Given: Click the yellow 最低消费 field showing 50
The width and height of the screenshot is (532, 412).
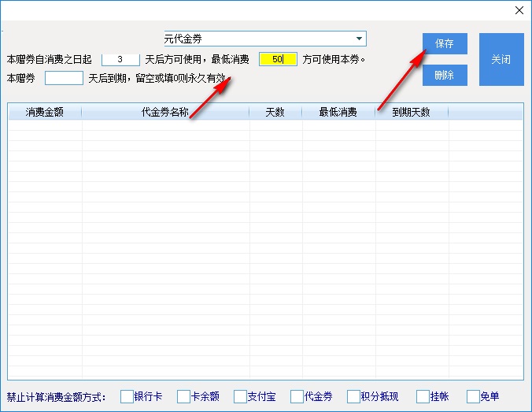Looking at the screenshot, I should pos(278,59).
